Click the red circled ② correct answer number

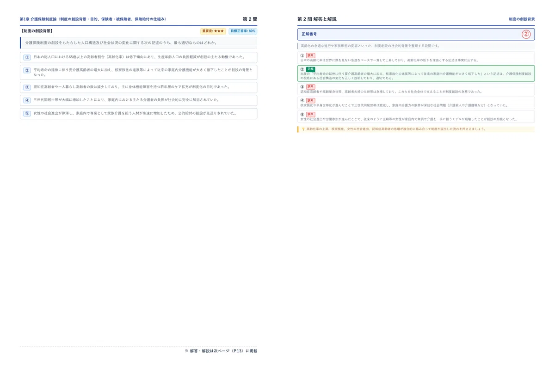(526, 34)
